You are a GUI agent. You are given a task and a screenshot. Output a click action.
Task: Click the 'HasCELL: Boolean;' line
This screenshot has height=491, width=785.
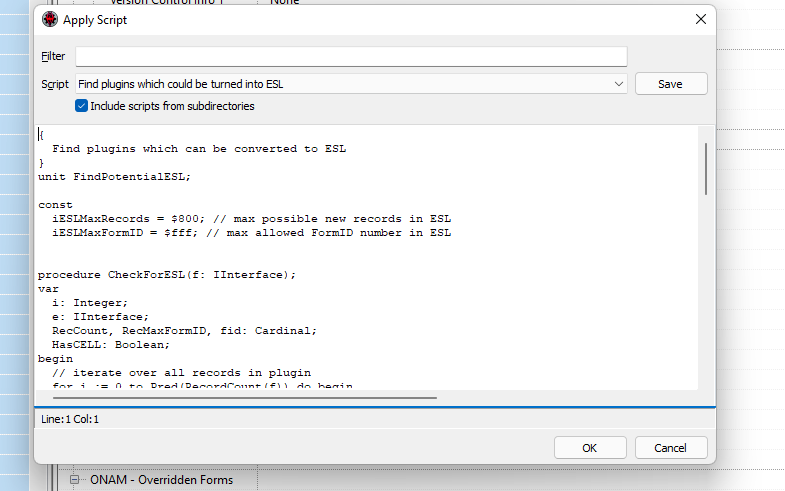[x=111, y=345]
